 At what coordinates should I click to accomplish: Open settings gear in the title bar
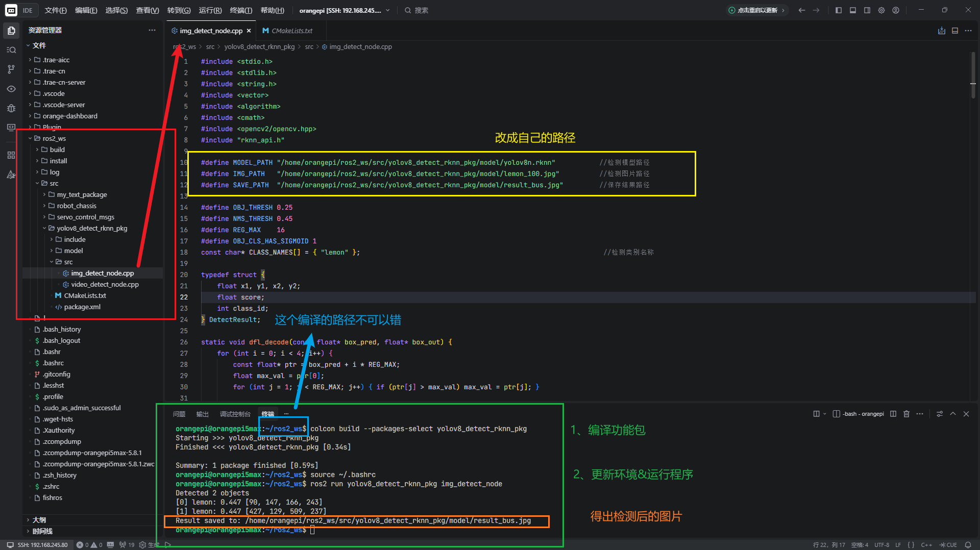[x=881, y=10]
